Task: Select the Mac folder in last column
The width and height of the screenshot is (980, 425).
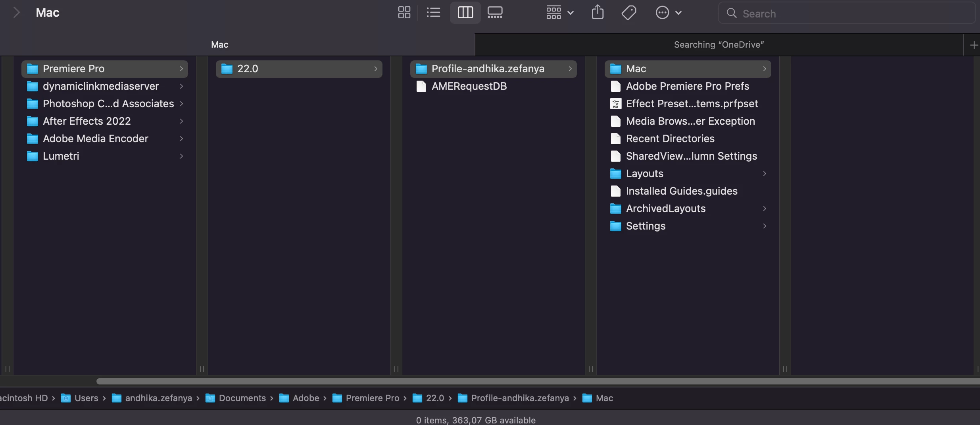Action: point(688,69)
